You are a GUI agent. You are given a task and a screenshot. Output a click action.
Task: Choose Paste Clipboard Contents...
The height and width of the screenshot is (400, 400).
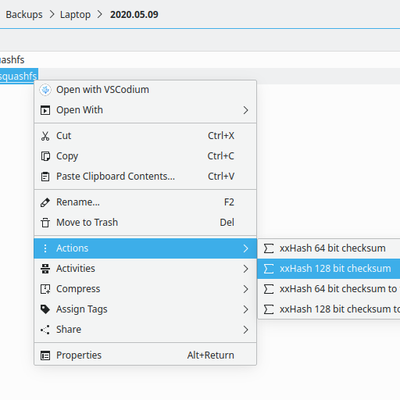[145, 177]
